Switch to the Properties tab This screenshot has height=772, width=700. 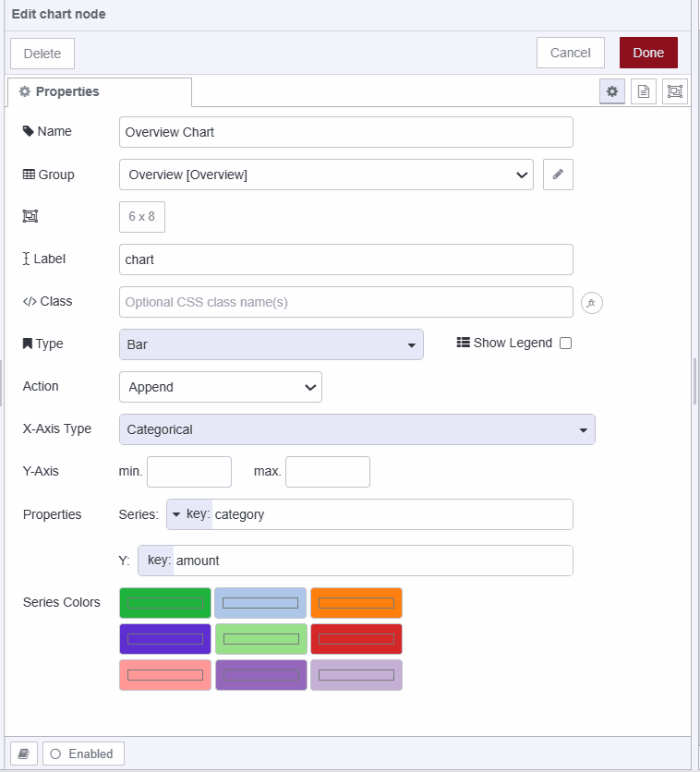point(99,91)
